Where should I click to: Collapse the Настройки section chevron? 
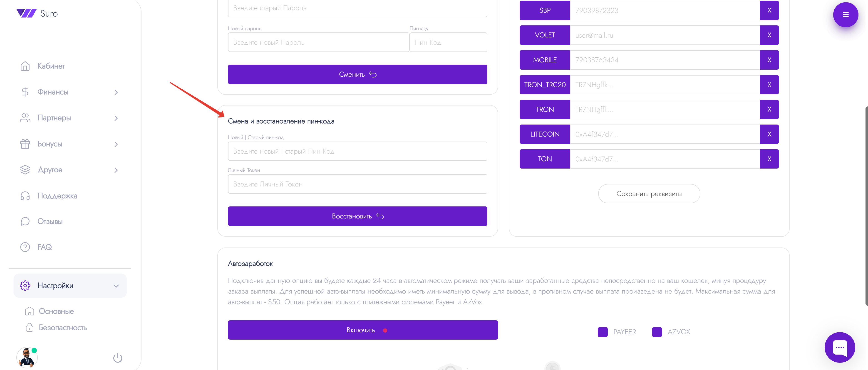click(116, 286)
